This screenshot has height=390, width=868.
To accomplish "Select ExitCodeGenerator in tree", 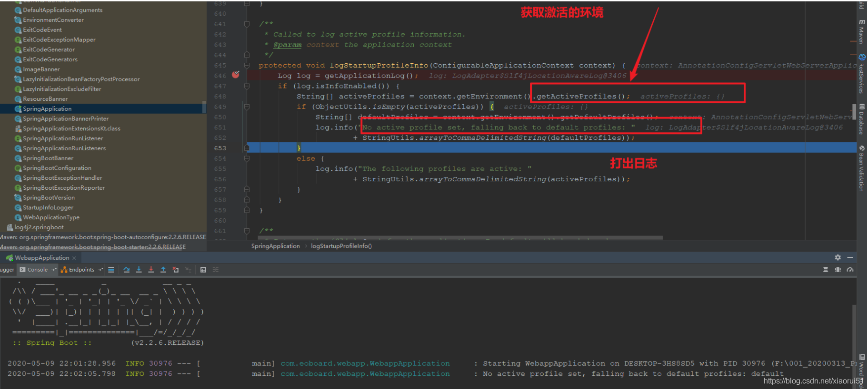I will 49,49.
